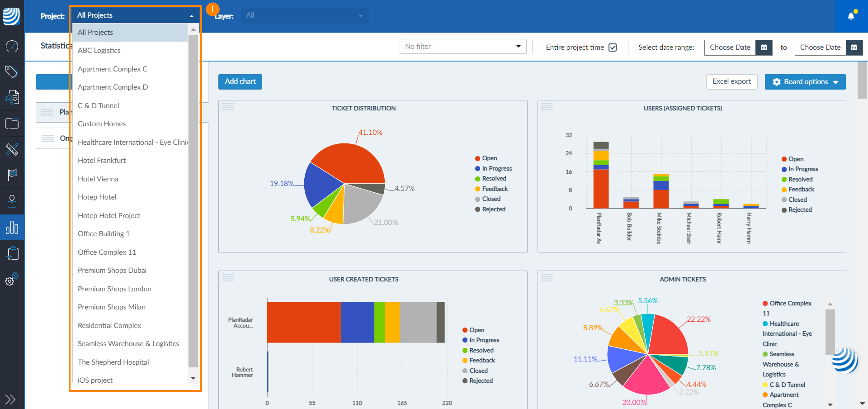Expand the Board options dropdown
The image size is (868, 409).
(805, 82)
